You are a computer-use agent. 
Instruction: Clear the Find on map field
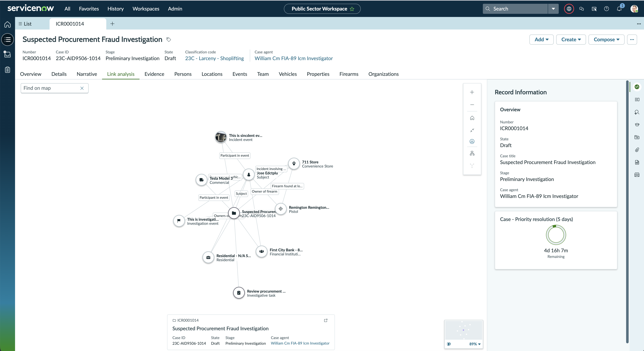82,88
